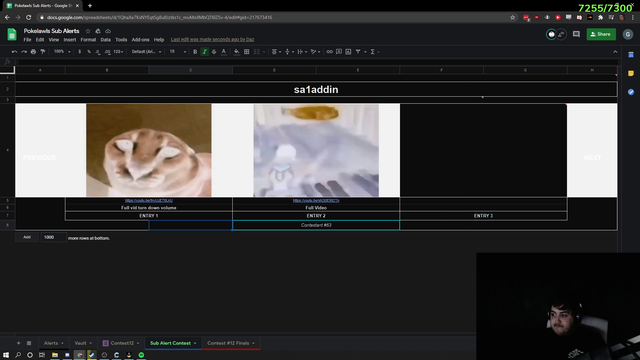640x360 pixels.
Task: Click the undo arrow icon
Action: (15, 52)
